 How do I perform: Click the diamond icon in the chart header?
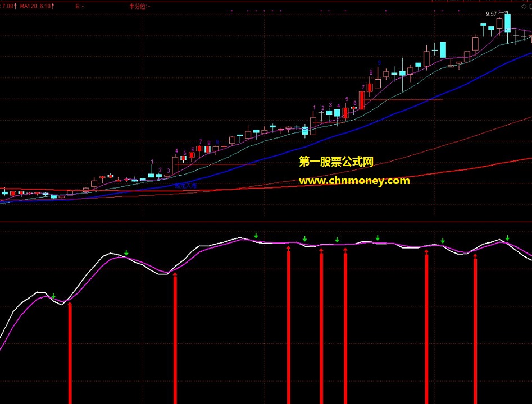pos(524,6)
